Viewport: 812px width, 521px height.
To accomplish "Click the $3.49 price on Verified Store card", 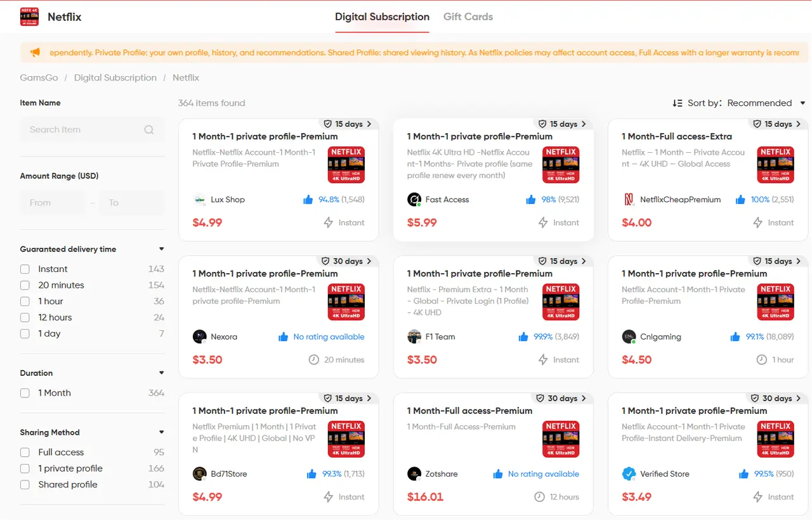I will 636,497.
